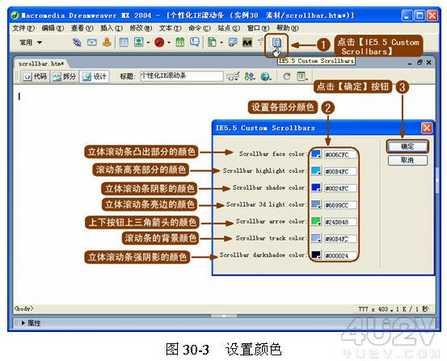The image size is (447, 361).
Task: Click the named anchor icon
Action: tap(107, 43)
